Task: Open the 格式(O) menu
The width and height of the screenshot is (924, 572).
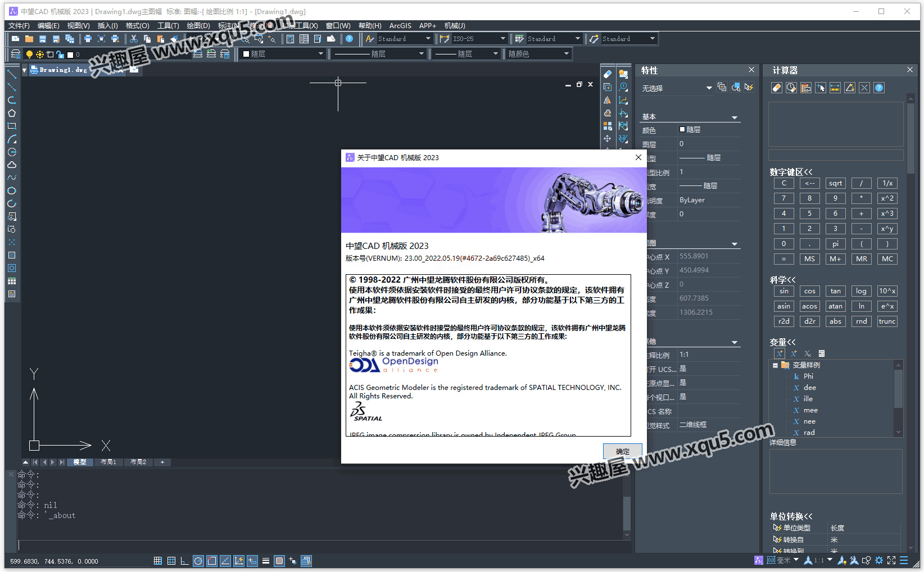Action: 138,26
